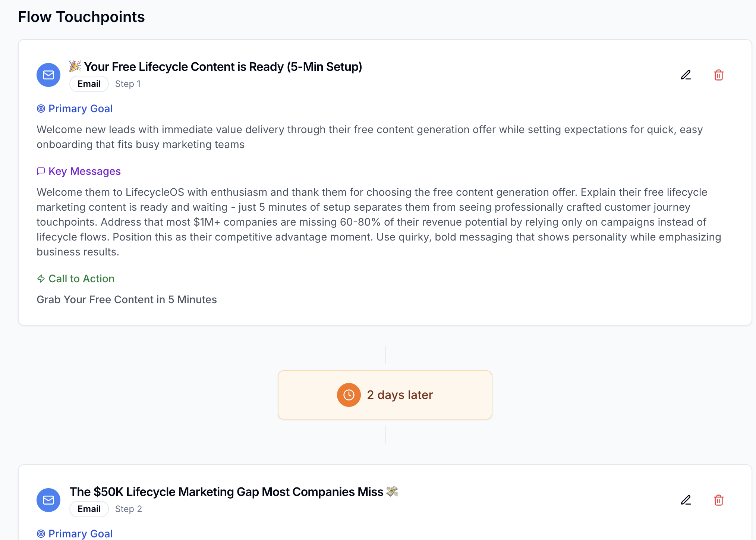Image resolution: width=756 pixels, height=540 pixels.
Task: Click the Step 1 blue envelope icon
Action: click(48, 75)
